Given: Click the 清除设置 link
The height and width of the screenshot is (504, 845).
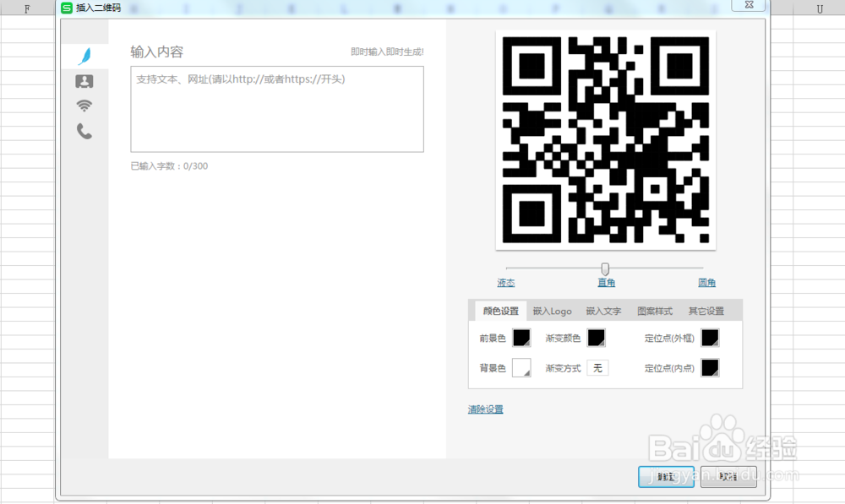Looking at the screenshot, I should (486, 409).
